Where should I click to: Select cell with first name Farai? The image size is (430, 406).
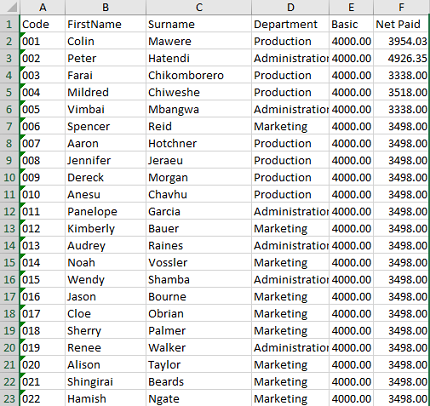coord(106,75)
